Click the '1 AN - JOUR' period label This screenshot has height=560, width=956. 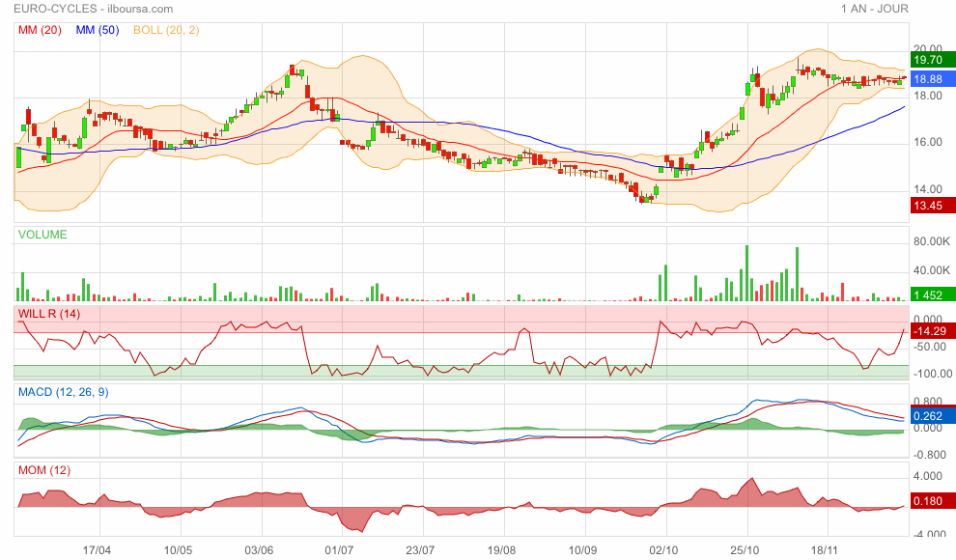tap(875, 9)
